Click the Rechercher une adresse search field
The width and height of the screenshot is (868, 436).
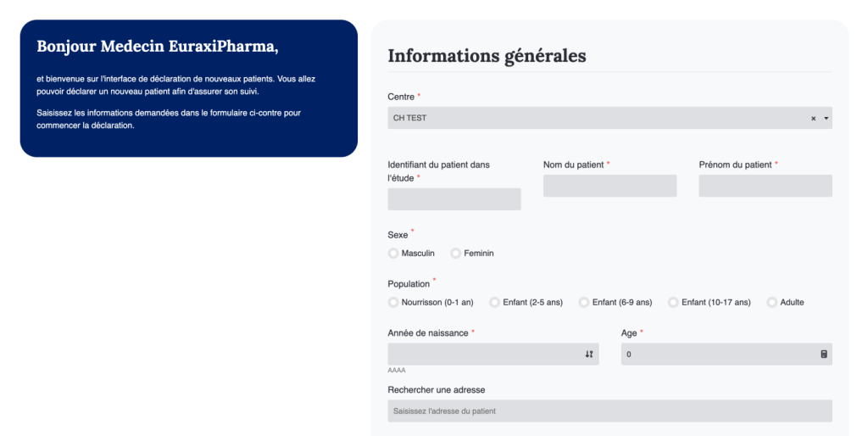pyautogui.click(x=609, y=411)
